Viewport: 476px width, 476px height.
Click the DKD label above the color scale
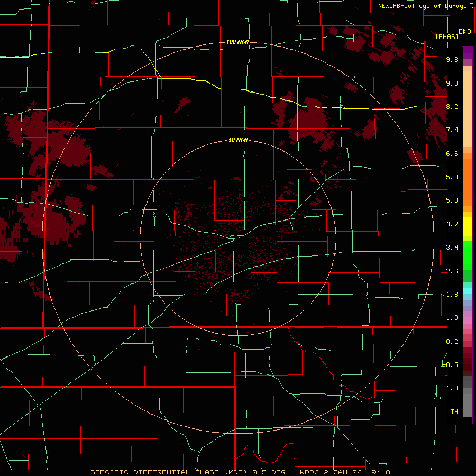click(x=465, y=32)
